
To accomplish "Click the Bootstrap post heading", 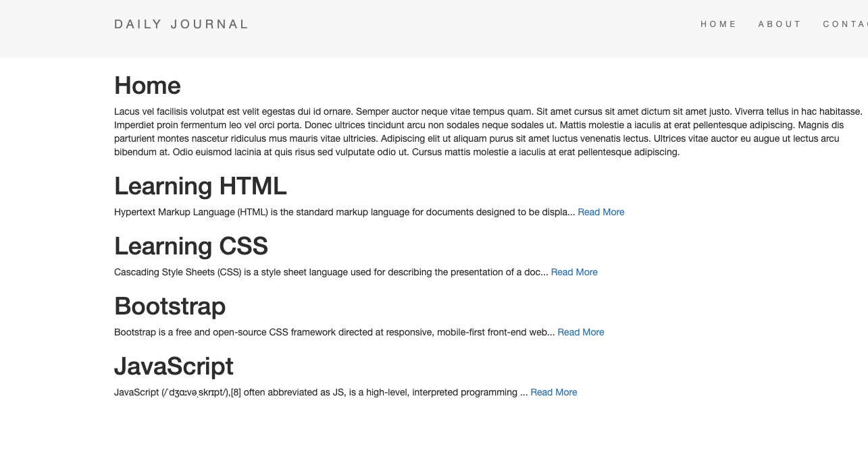I will [170, 306].
